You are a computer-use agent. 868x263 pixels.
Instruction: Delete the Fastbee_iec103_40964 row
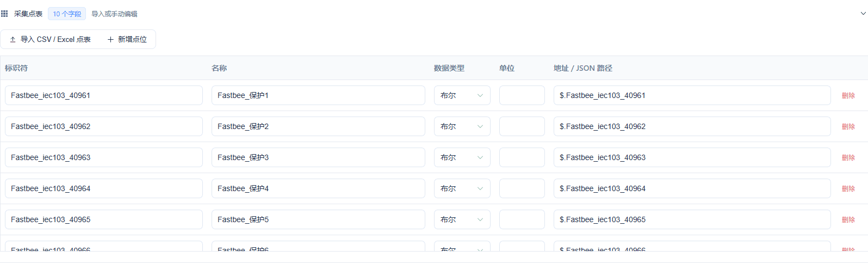(848, 188)
